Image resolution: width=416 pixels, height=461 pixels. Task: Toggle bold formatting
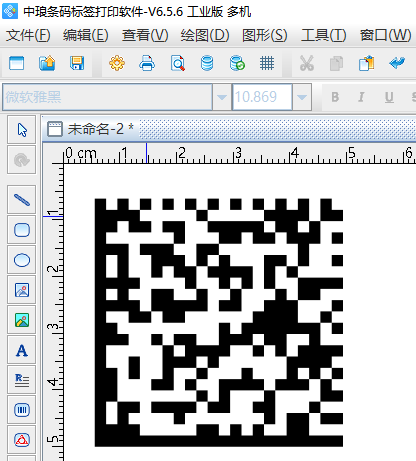[x=335, y=97]
